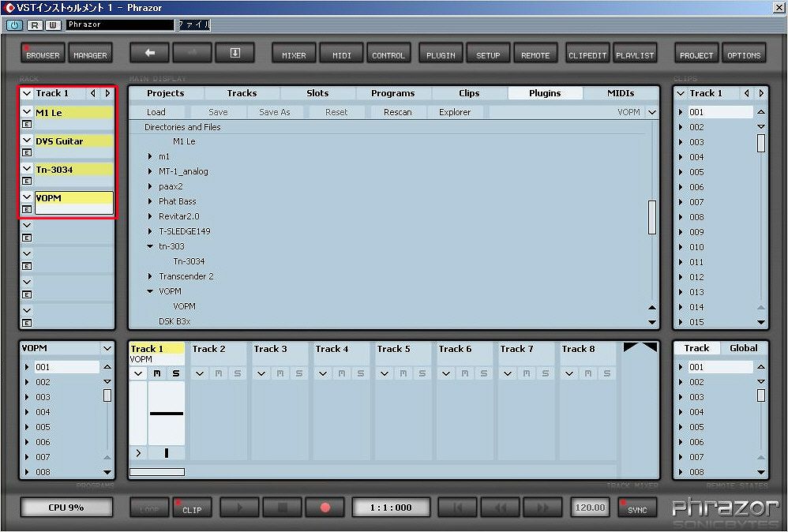Toggle the LOOP button
The height and width of the screenshot is (532, 788).
(x=149, y=508)
